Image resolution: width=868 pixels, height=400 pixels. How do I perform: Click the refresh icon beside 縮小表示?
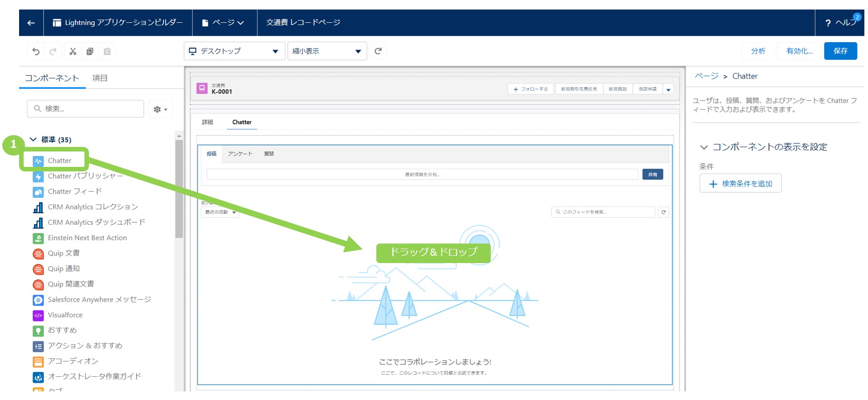378,51
